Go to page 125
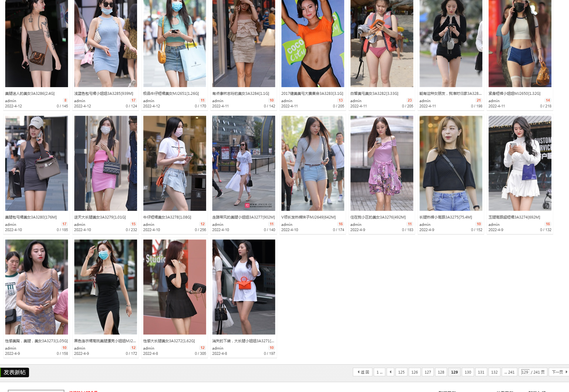Screen dimensions: 569x392 [x=401, y=372]
